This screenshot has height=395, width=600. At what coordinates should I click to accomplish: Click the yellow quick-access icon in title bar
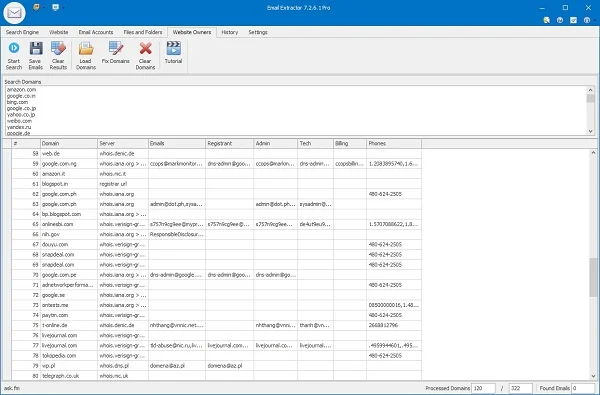coord(36,7)
